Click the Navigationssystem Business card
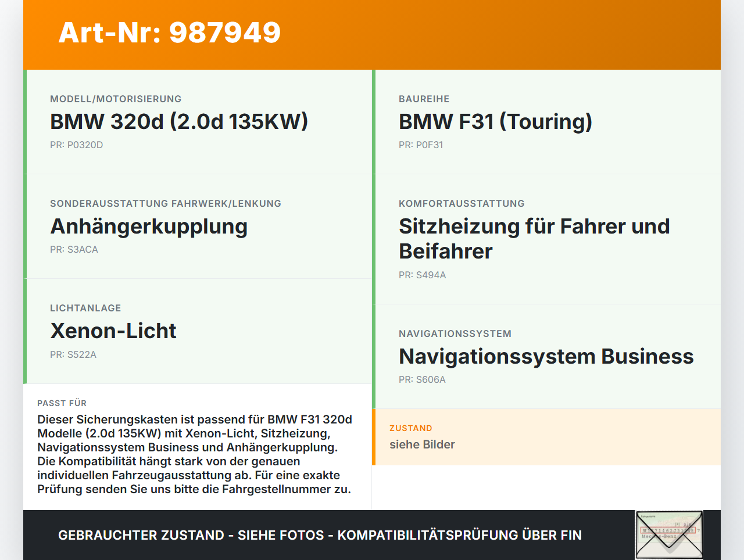Image resolution: width=744 pixels, height=560 pixels. click(x=546, y=356)
